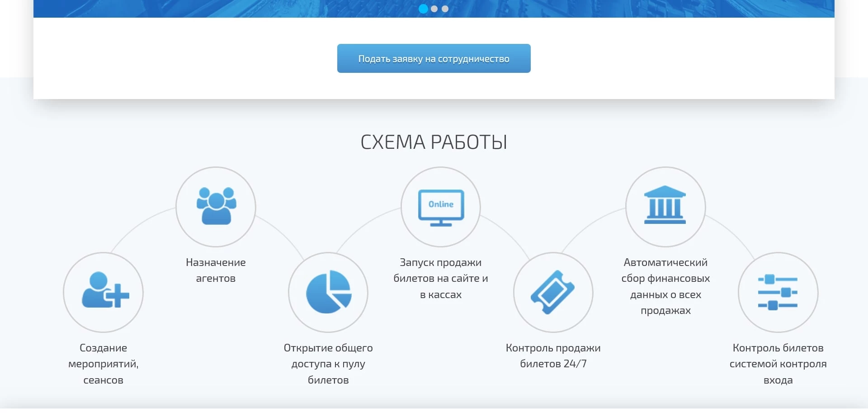Select the third carousel navigation dot
This screenshot has height=413, width=868.
point(445,9)
